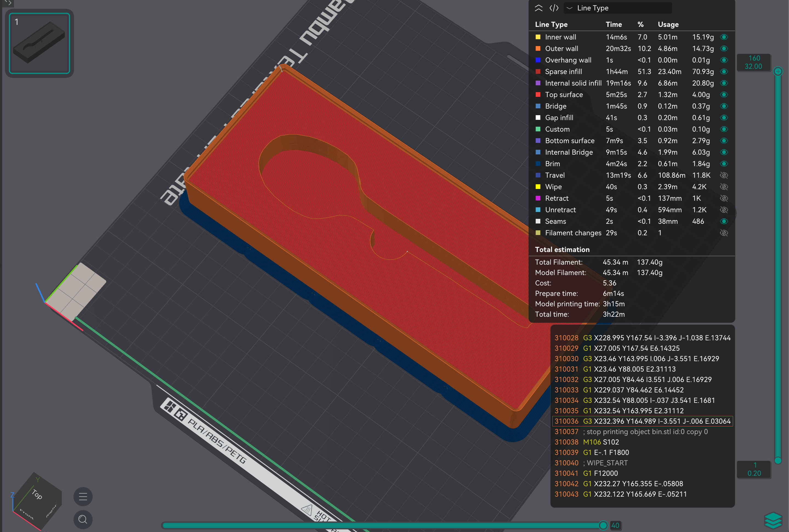Show Wipe moves via crossed eye icon
789x532 pixels.
coord(723,187)
